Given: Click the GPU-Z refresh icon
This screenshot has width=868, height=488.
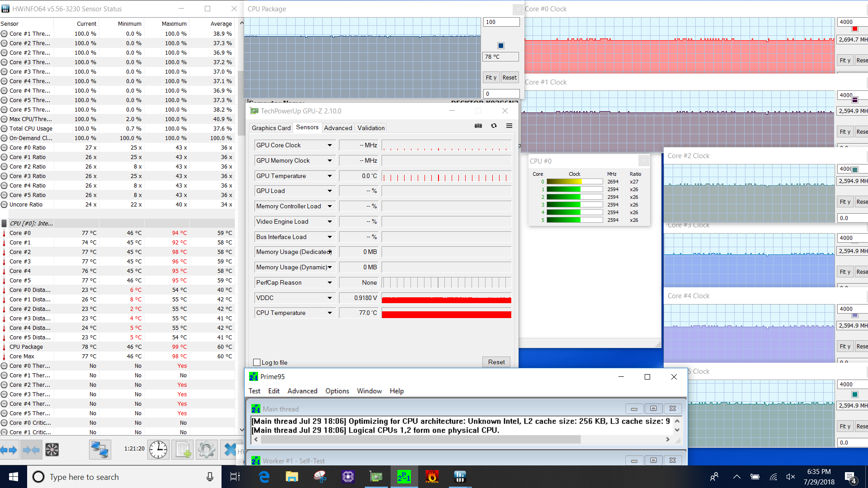Looking at the screenshot, I should (494, 126).
